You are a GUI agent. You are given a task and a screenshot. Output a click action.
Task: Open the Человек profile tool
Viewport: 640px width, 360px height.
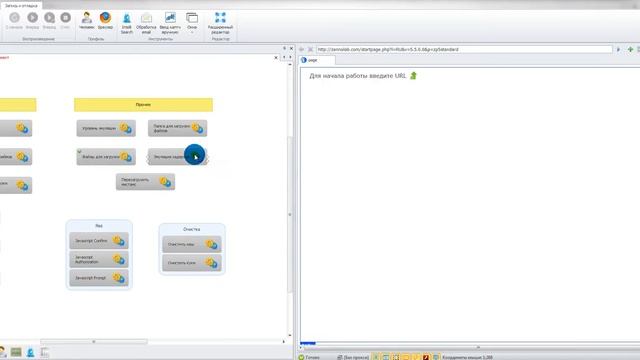point(86,20)
